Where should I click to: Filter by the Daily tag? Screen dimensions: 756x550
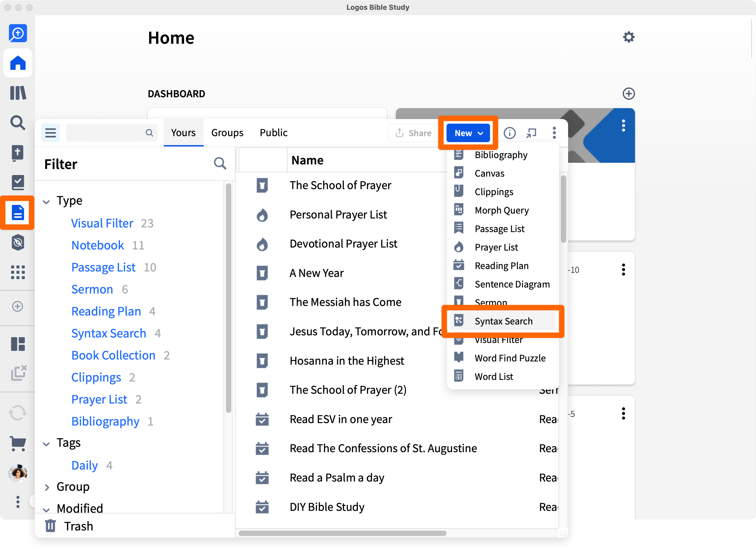[85, 465]
